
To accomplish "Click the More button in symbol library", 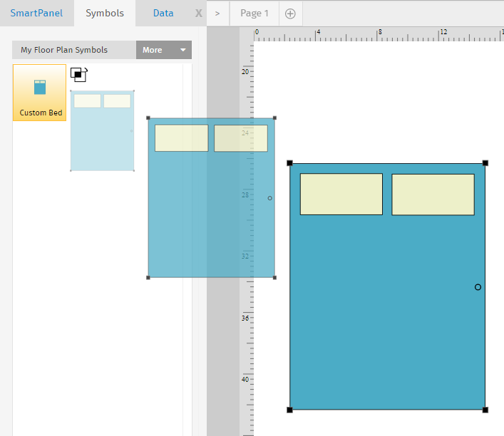I will pos(153,50).
